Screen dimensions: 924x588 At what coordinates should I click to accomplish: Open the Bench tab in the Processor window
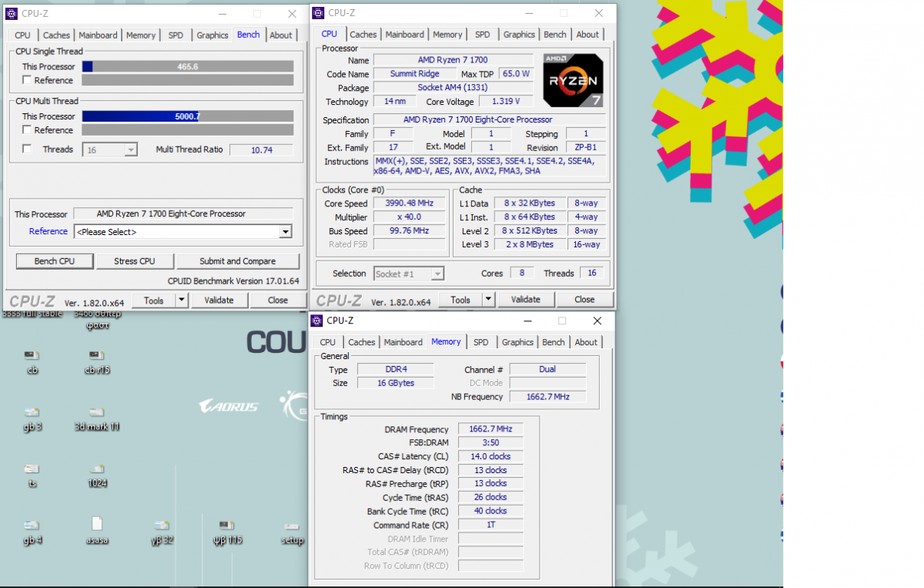click(555, 35)
